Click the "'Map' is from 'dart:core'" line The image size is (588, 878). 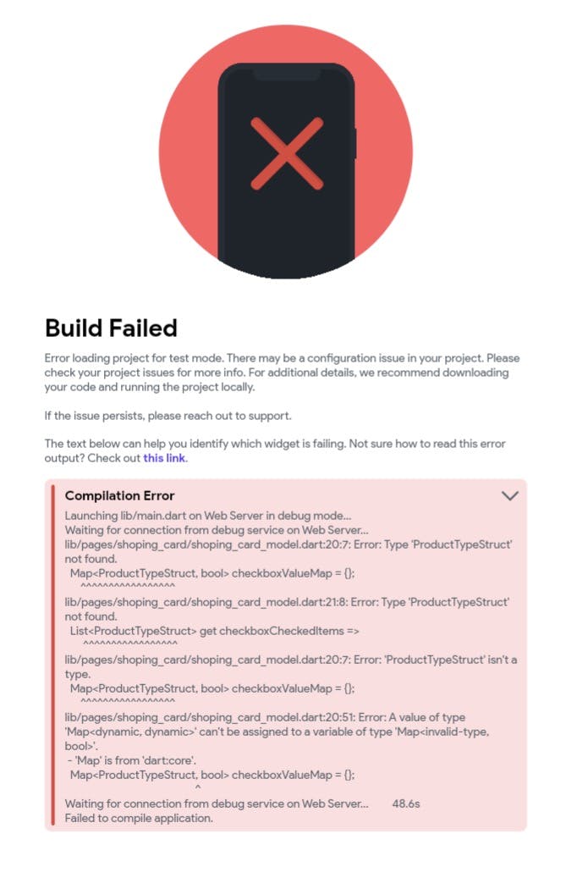pos(134,760)
